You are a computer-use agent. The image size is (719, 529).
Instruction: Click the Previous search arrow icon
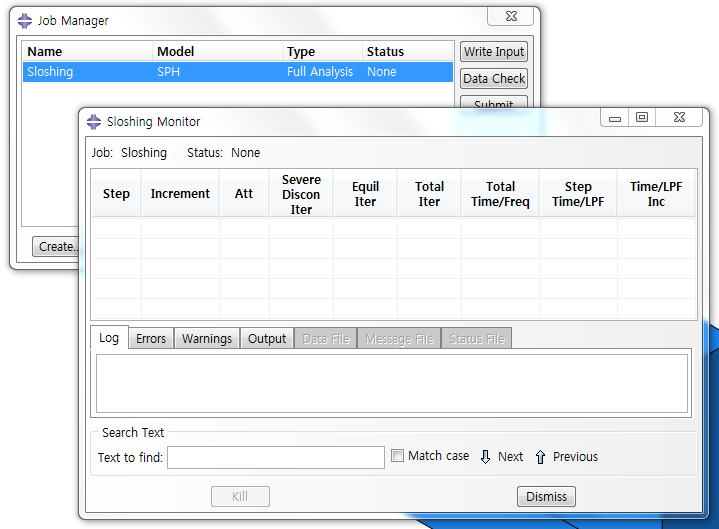point(540,457)
